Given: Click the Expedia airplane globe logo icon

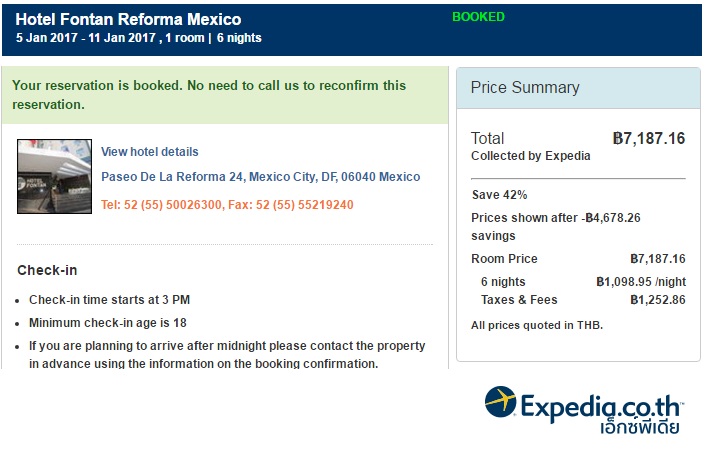Looking at the screenshot, I should tap(500, 403).
